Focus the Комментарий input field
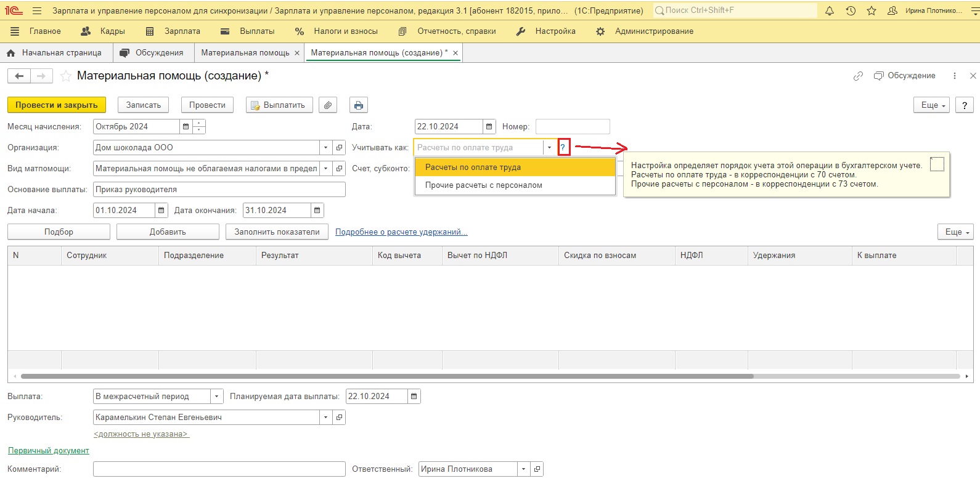This screenshot has height=481, width=980. [x=219, y=469]
